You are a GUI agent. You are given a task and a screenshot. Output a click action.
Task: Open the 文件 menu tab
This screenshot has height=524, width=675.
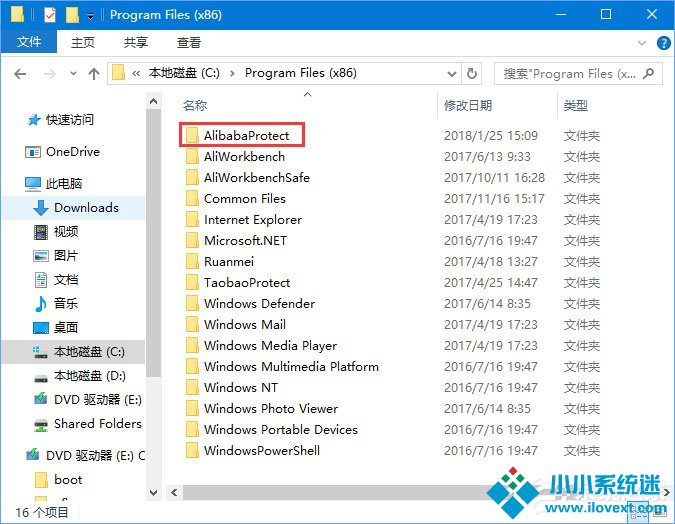click(29, 42)
